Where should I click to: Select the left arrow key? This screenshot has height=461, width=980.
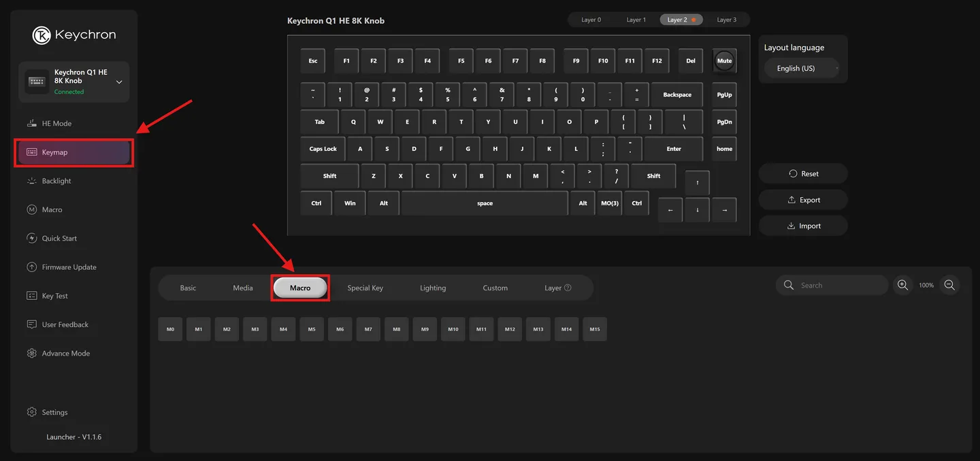pyautogui.click(x=670, y=210)
